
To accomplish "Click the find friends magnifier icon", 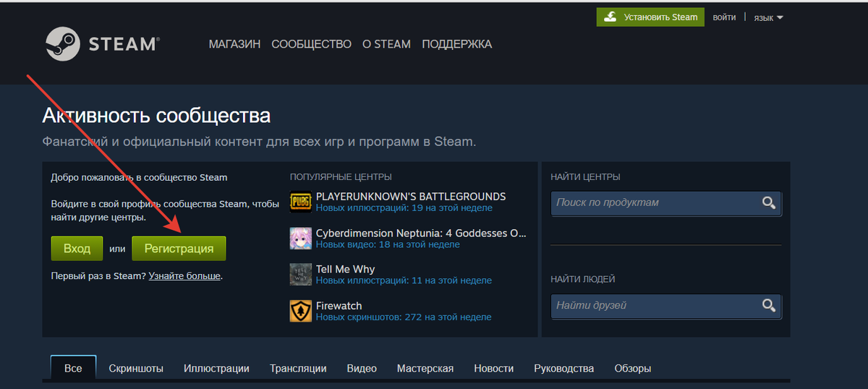I will tap(769, 306).
